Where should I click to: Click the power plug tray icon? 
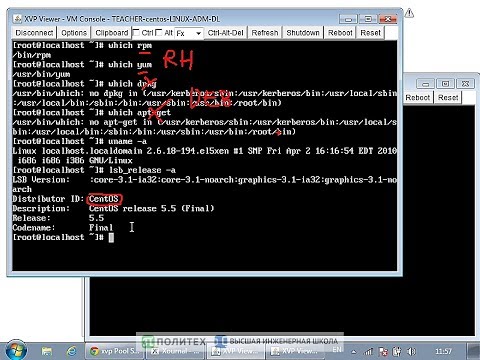click(397, 351)
